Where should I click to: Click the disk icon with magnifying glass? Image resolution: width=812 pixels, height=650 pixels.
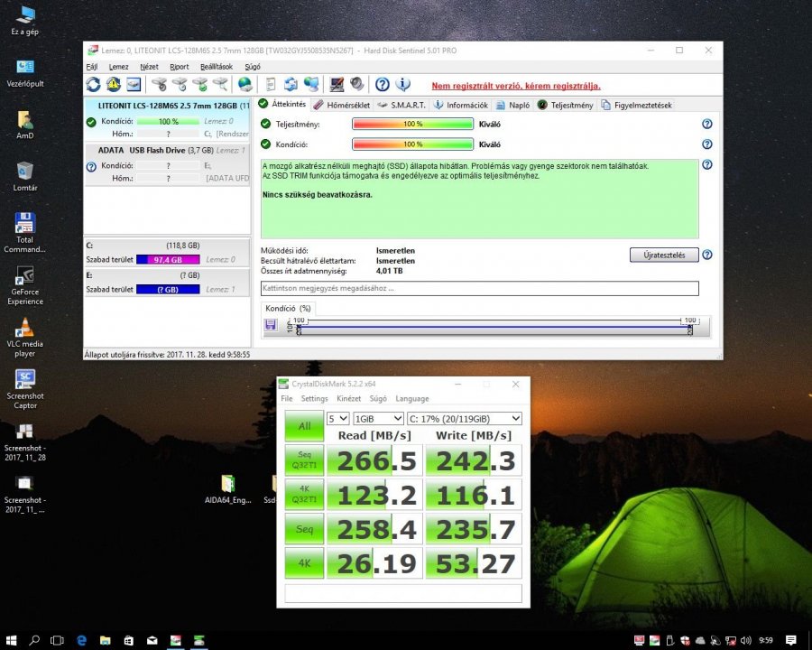point(221,85)
